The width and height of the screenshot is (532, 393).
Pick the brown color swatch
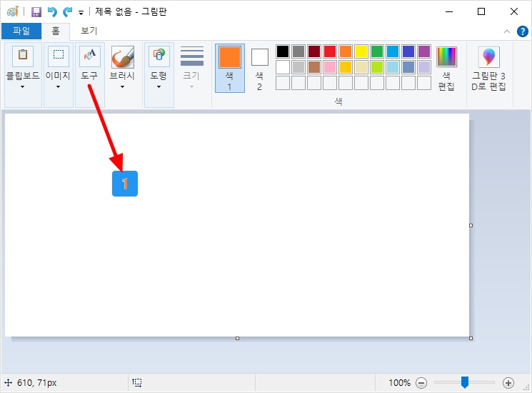314,67
